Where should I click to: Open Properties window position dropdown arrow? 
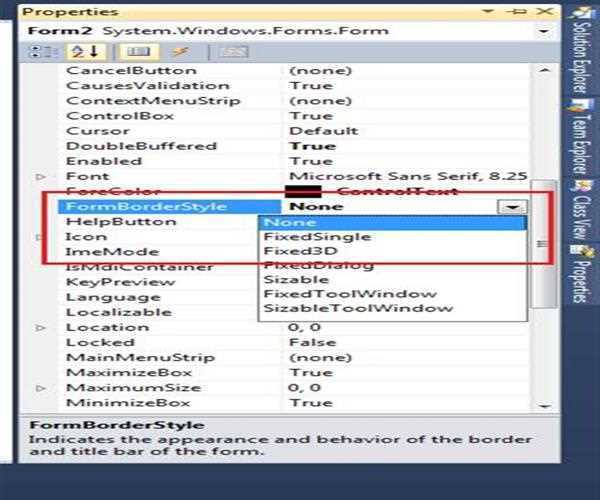click(x=504, y=12)
